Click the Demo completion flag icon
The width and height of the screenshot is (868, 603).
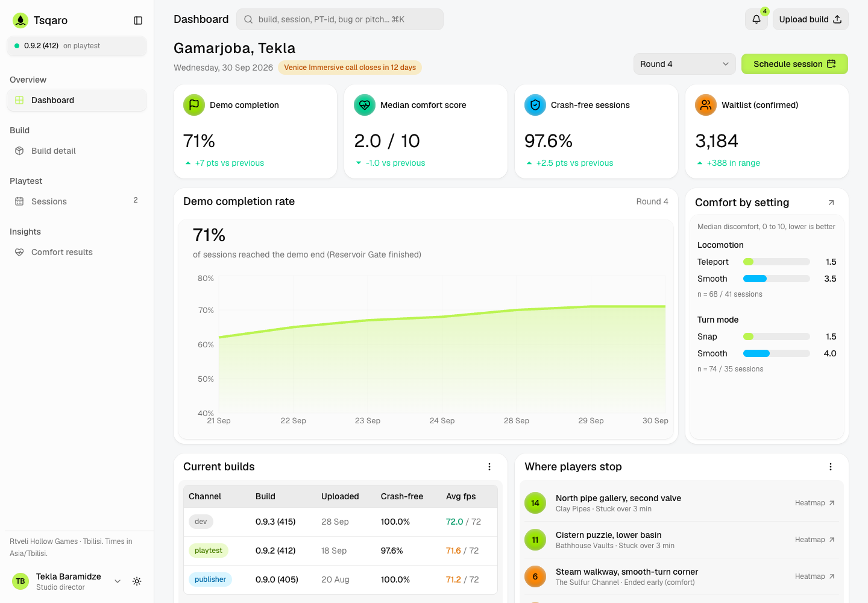tap(194, 105)
